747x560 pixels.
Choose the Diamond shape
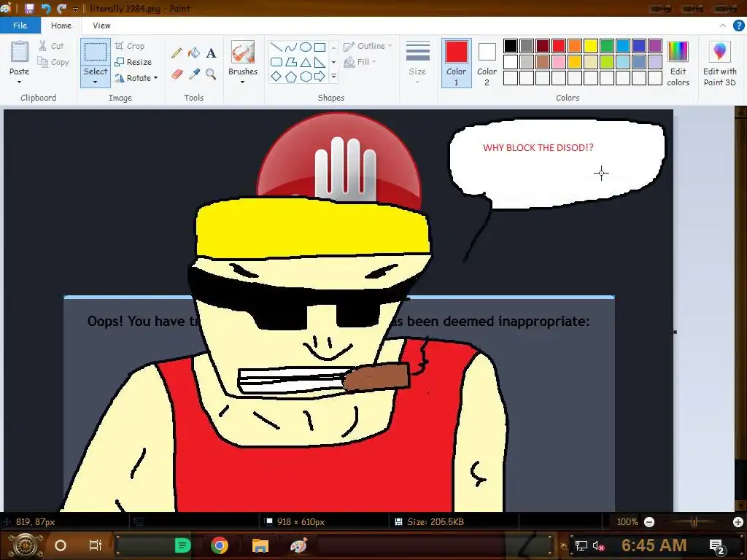click(x=276, y=76)
